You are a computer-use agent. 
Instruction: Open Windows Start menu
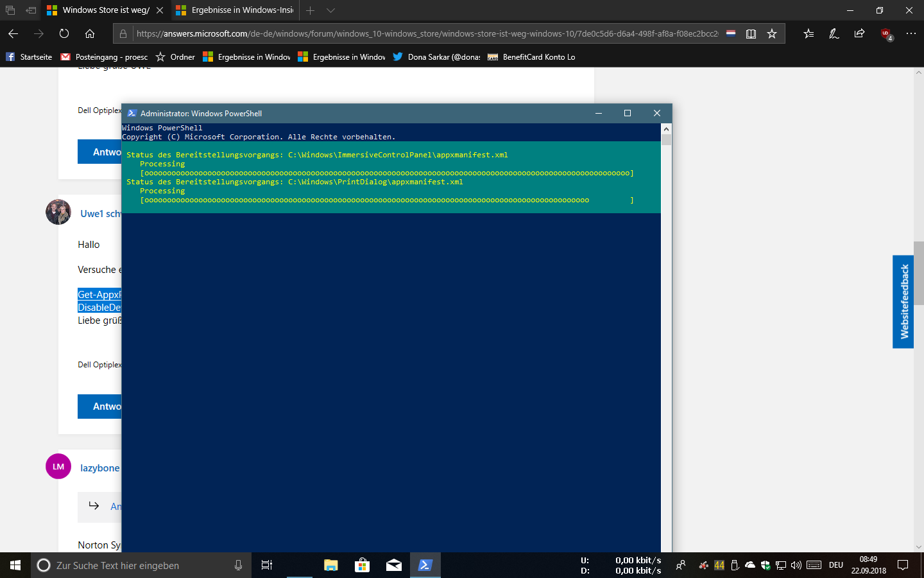[x=15, y=565]
